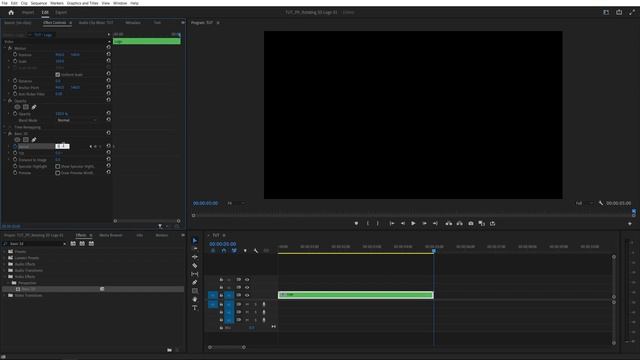Image resolution: width=640 pixels, height=360 pixels.
Task: Open the Blend Mode dropdown
Action: (x=77, y=120)
